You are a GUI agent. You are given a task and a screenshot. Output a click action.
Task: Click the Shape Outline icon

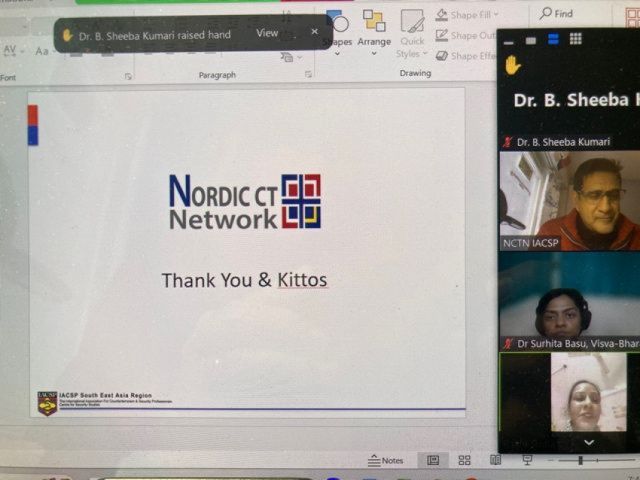[443, 36]
